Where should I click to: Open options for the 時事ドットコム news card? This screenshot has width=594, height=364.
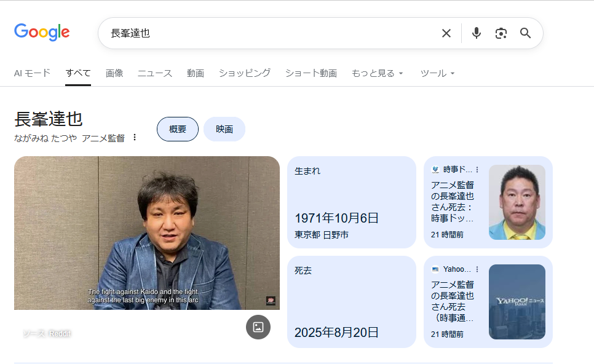[x=477, y=170]
